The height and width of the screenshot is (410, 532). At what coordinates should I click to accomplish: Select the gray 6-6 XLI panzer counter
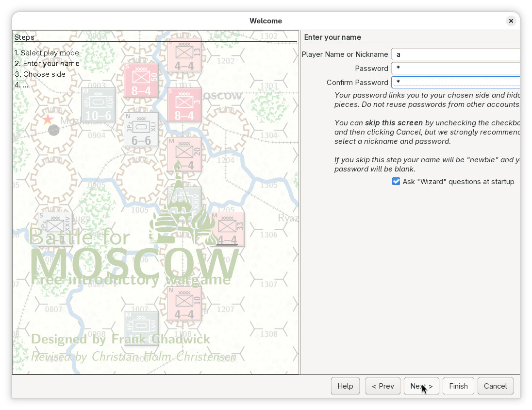141,130
